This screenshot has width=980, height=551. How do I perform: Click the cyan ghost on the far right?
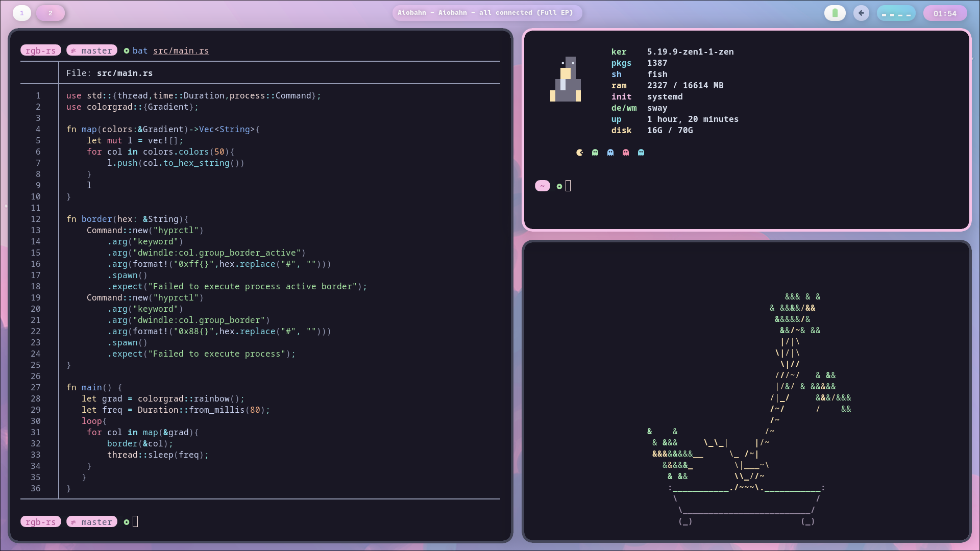tap(641, 153)
